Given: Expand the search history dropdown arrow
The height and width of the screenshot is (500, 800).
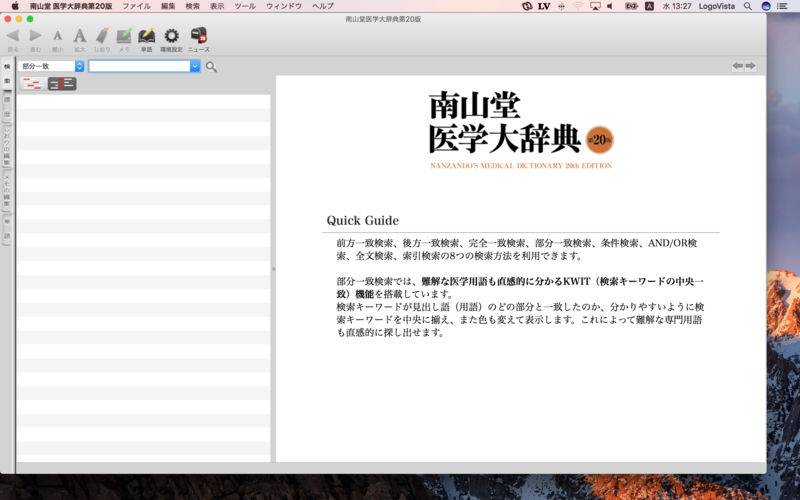Looking at the screenshot, I should click(x=195, y=66).
